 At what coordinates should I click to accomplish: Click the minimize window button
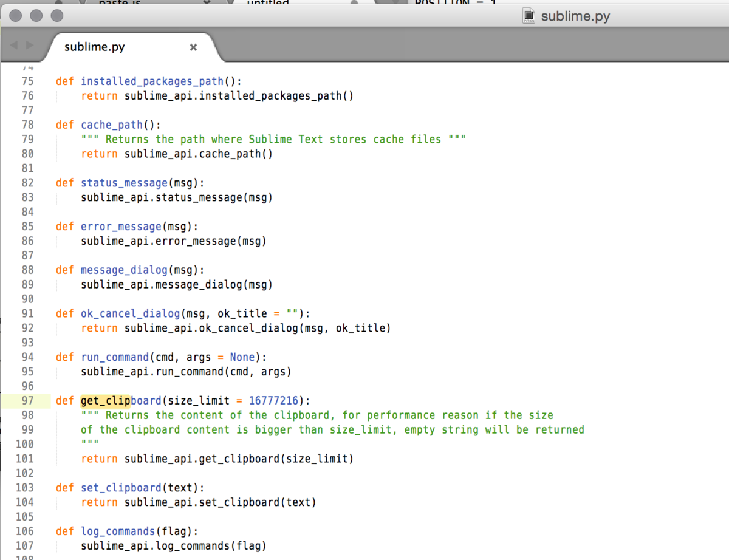coord(36,16)
